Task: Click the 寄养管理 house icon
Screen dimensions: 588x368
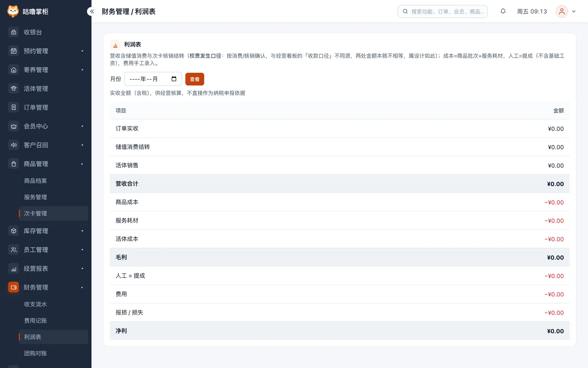Action: [13, 70]
